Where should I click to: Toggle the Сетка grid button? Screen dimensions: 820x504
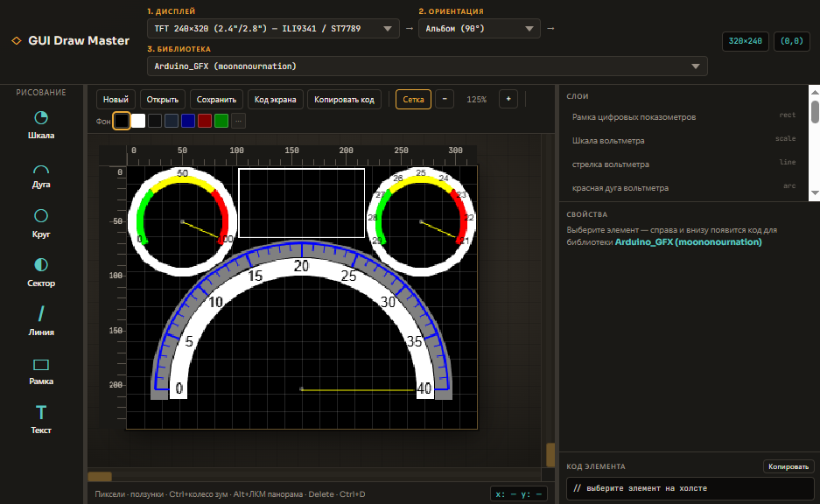point(413,100)
